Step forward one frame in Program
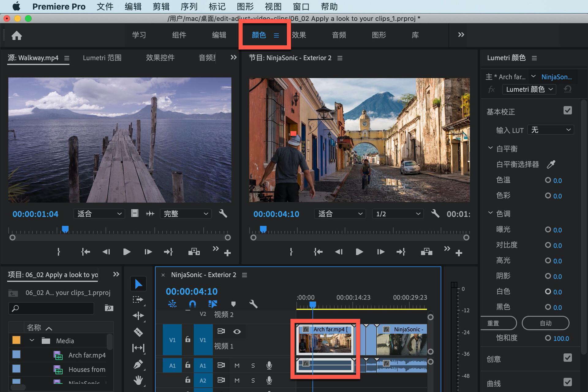Viewport: 588px width, 392px height. pyautogui.click(x=381, y=252)
